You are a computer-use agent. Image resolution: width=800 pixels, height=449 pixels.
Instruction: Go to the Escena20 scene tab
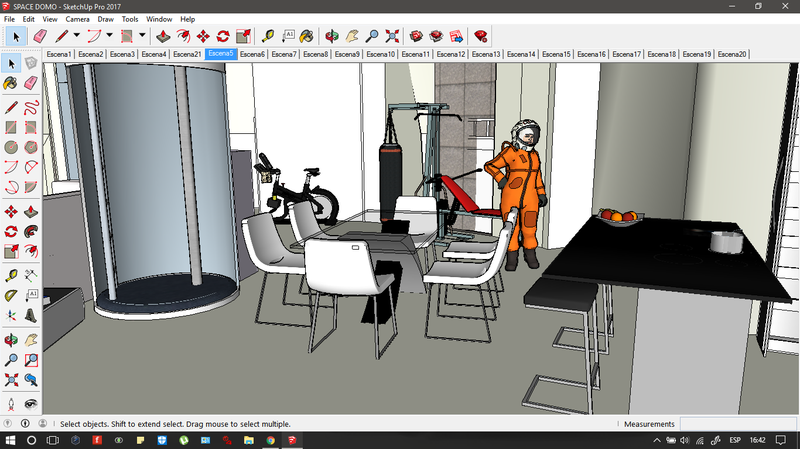[732, 54]
